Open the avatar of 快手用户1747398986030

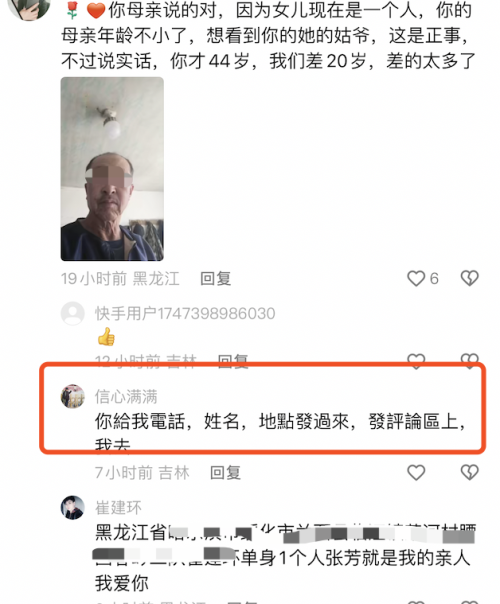72,314
